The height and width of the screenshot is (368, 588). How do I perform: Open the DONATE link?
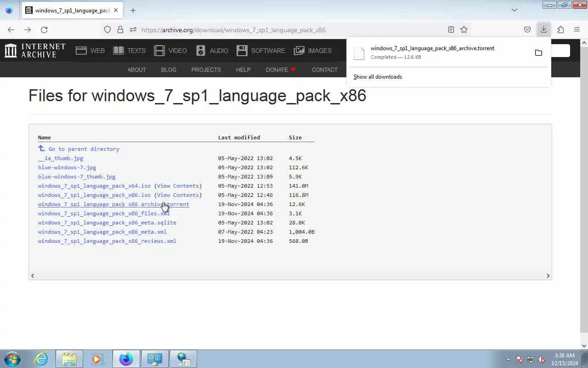coord(281,70)
